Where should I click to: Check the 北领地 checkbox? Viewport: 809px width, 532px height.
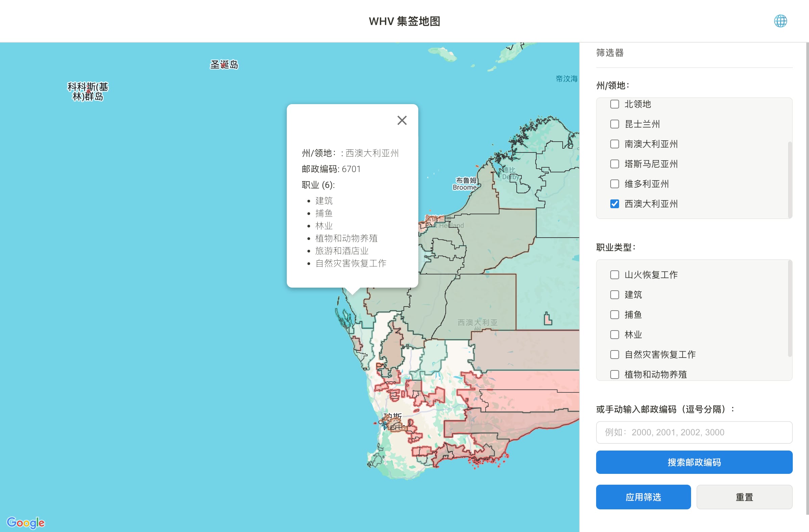coord(615,104)
